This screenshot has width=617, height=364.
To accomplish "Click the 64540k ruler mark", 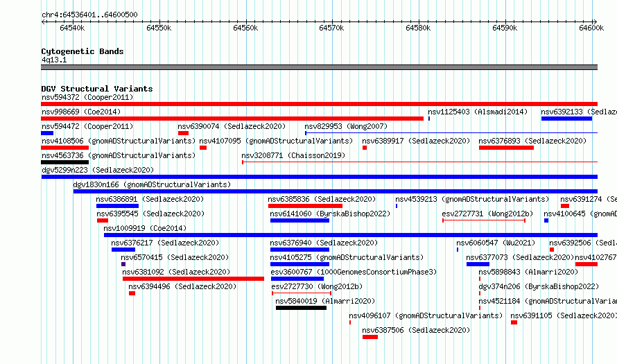I will [x=72, y=28].
